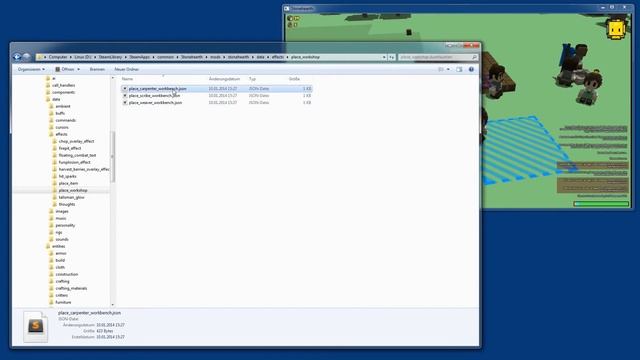The height and width of the screenshot is (360, 640).
Task: Click the yellow face icon in Stonehearth
Action: pyautogui.click(x=616, y=29)
